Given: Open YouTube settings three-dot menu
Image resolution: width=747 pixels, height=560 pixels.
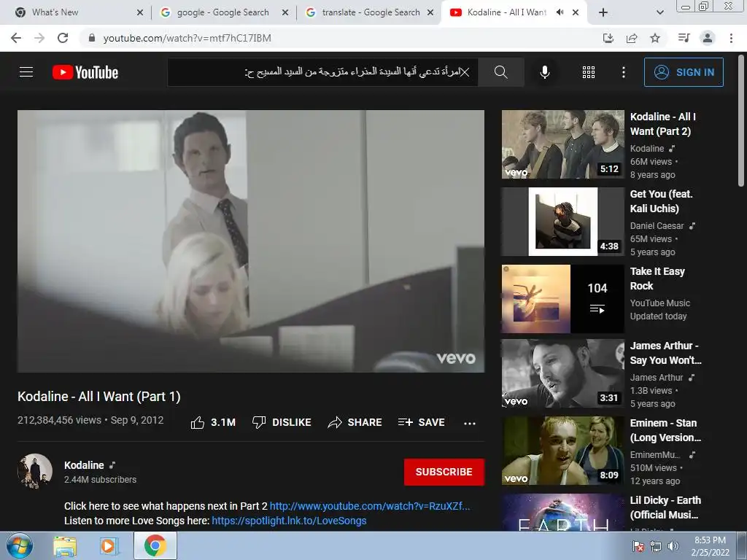Looking at the screenshot, I should click(x=623, y=72).
